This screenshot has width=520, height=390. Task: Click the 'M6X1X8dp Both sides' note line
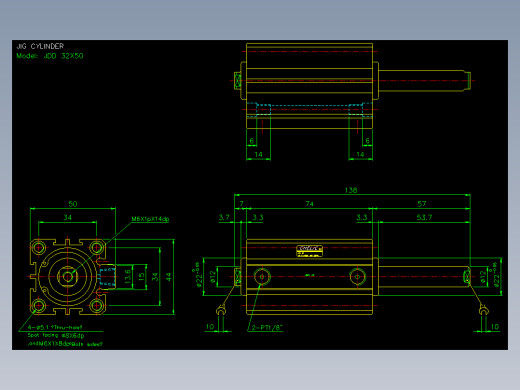65,344
